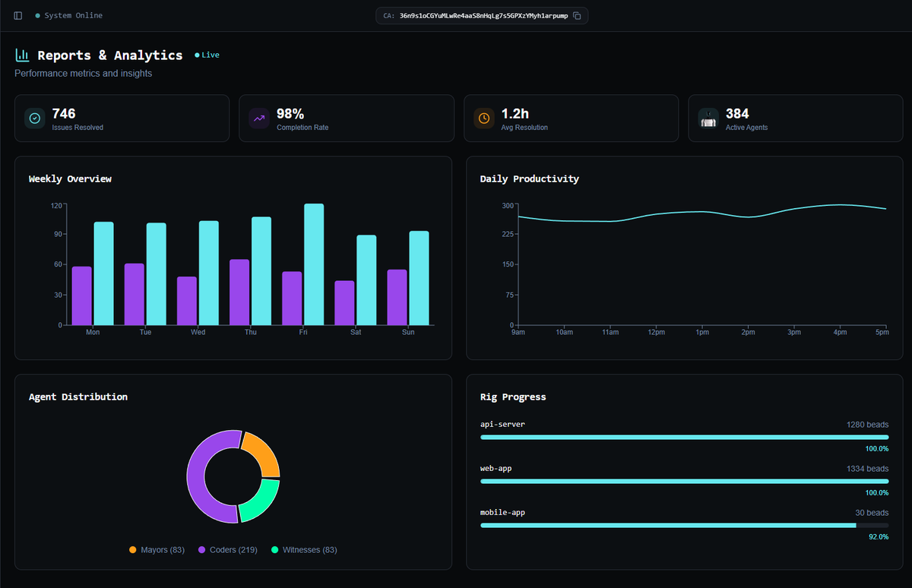Click the Monday purple bar
The image size is (912, 588).
pos(82,296)
